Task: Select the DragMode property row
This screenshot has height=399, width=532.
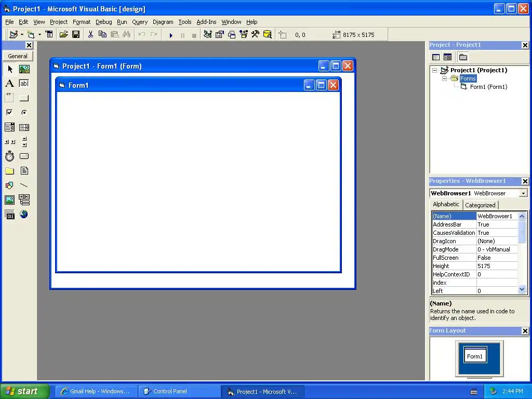Action: (475, 249)
